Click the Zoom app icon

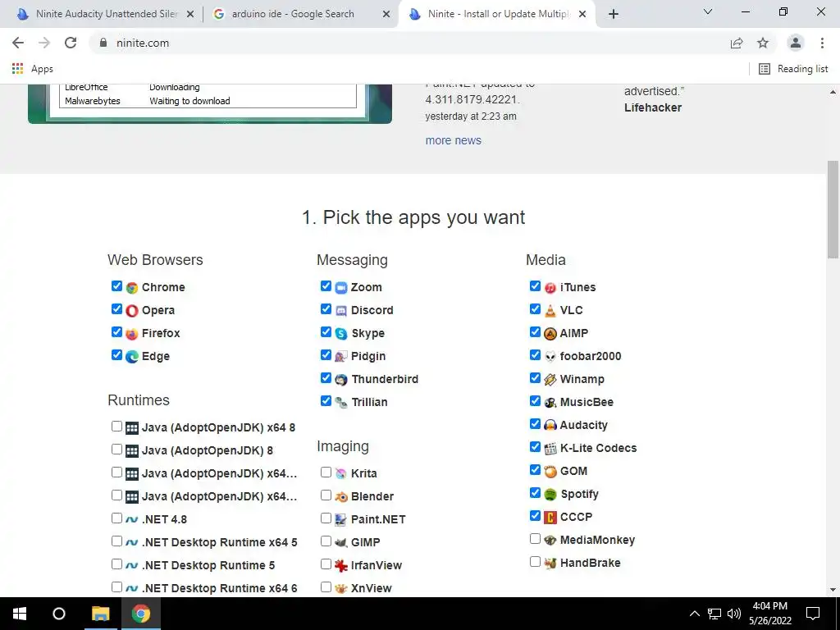(341, 288)
